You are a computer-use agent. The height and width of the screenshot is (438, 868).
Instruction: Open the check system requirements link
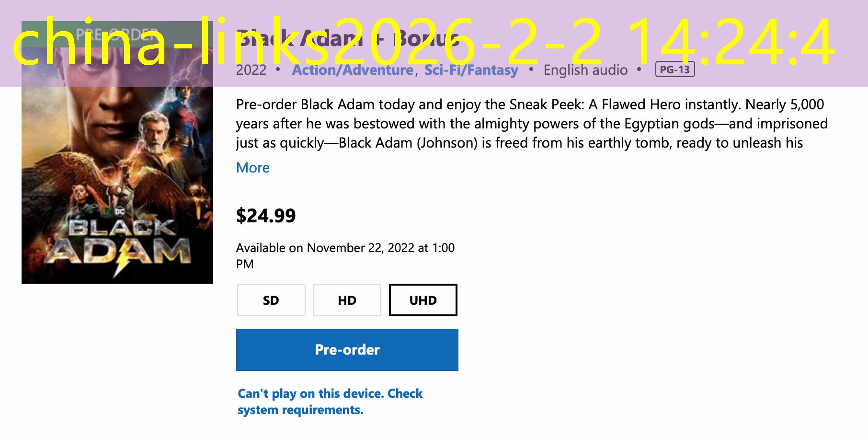click(x=330, y=402)
